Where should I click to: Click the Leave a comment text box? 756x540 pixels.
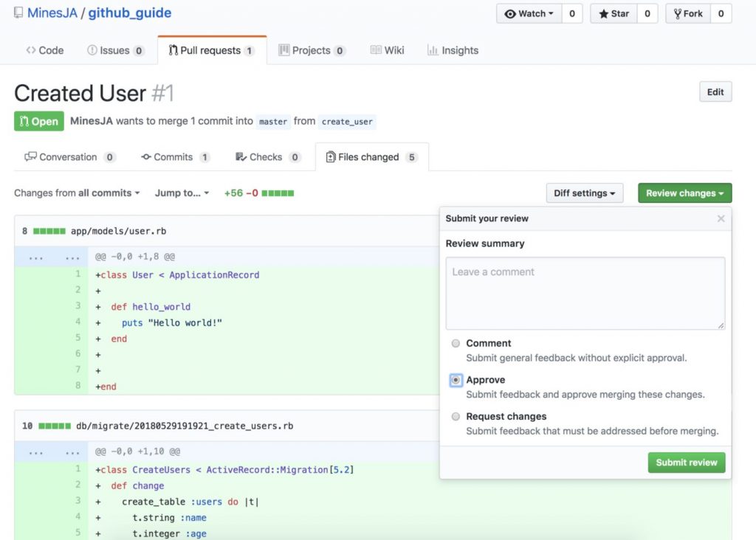coord(585,294)
